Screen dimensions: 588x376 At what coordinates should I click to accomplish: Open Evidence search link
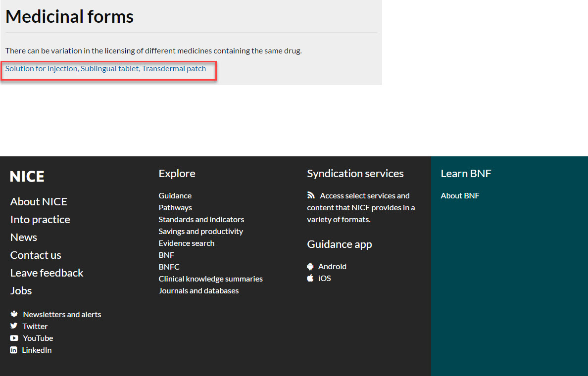tap(186, 243)
